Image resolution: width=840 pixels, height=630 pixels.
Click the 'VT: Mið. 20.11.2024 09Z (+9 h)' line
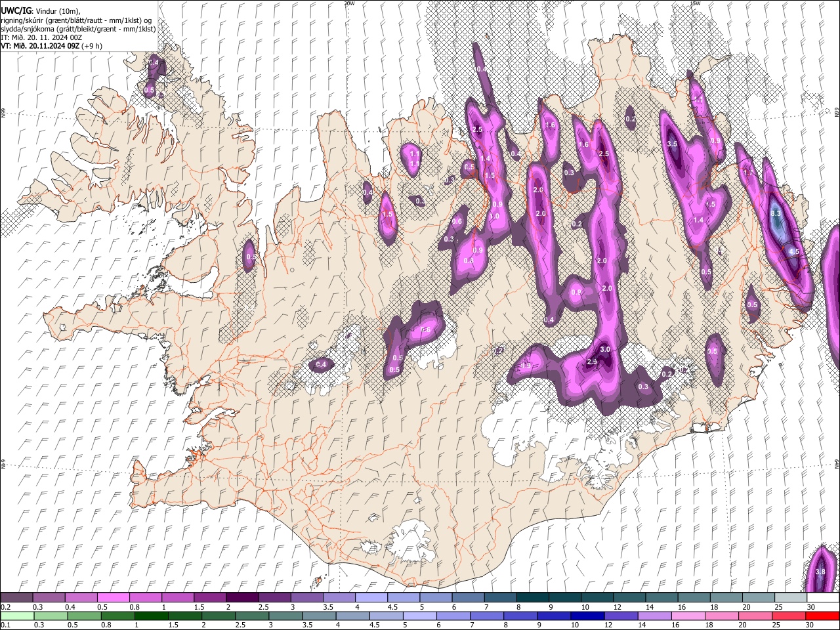tap(51, 46)
